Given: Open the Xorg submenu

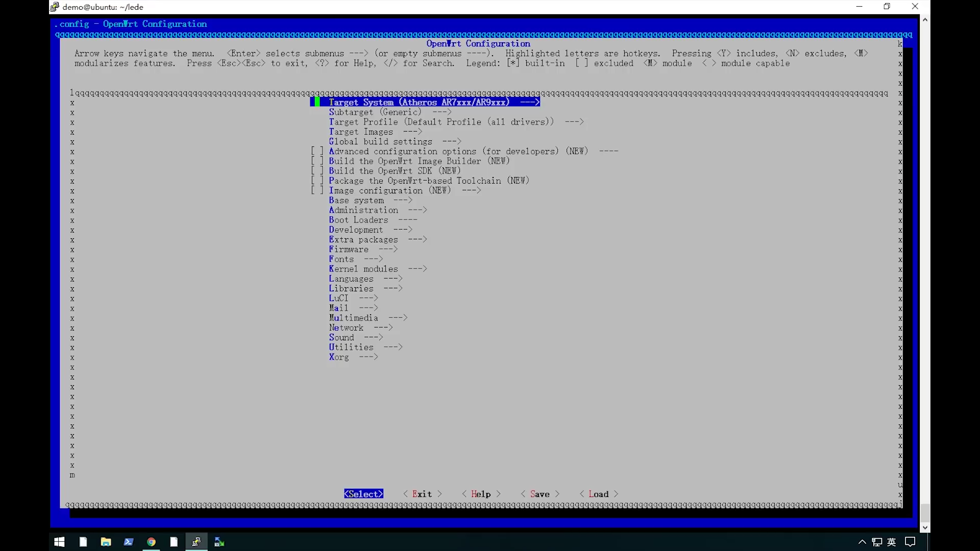Looking at the screenshot, I should pyautogui.click(x=353, y=357).
